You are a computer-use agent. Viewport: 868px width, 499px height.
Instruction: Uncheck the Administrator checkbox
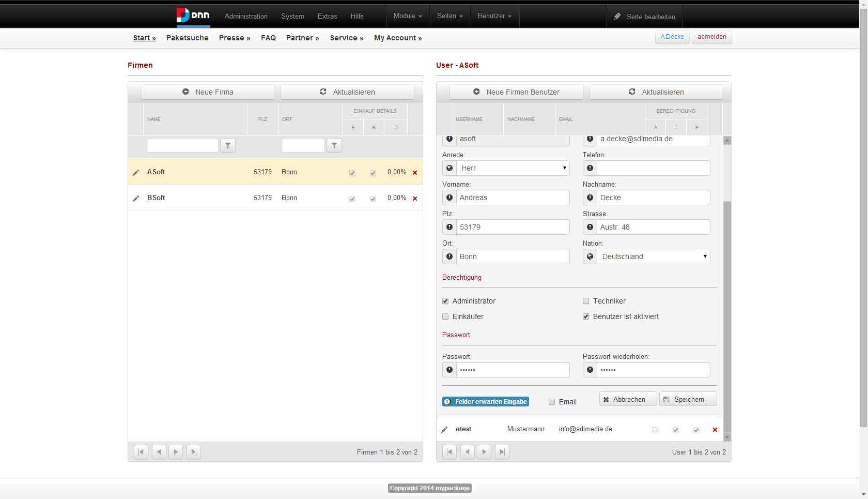click(x=445, y=301)
